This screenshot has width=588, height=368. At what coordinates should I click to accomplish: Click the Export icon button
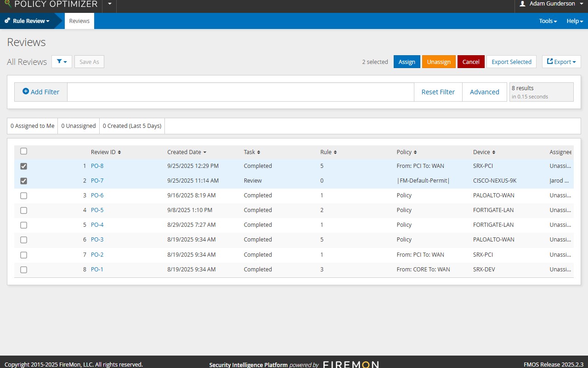(561, 62)
